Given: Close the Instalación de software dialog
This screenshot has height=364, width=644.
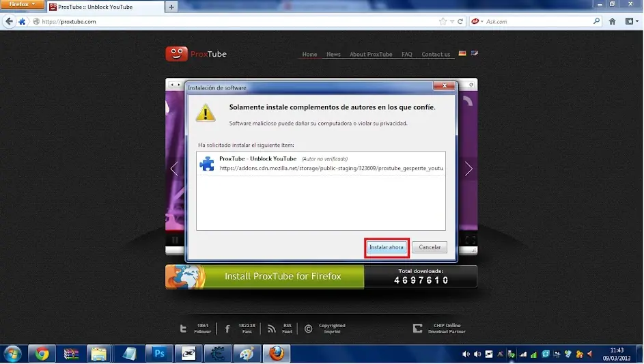Looking at the screenshot, I should click(x=444, y=85).
